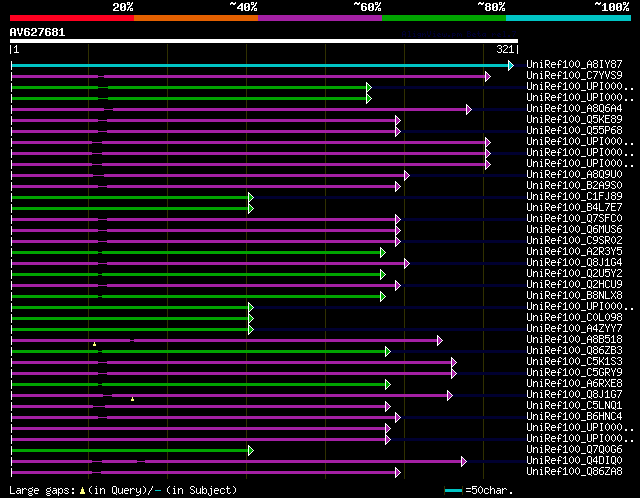Click the green arrowhead of the UniRef100_Q2U5Y2 hit

382,275
